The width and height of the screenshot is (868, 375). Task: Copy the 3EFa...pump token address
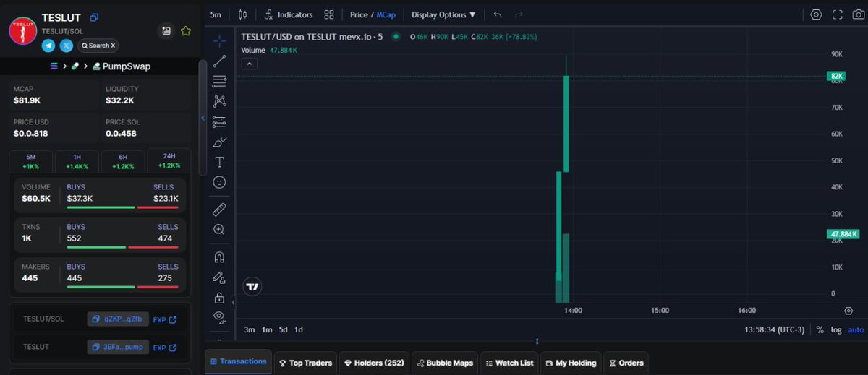[x=118, y=347]
